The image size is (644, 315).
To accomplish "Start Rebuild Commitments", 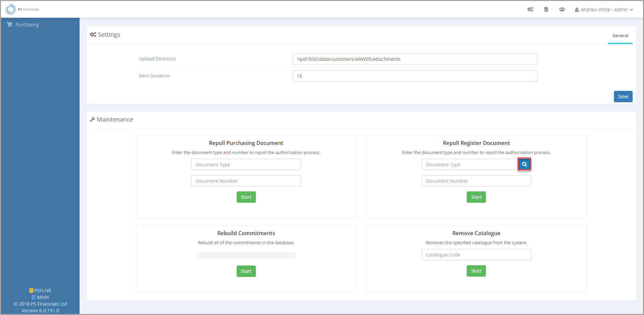I will (246, 271).
